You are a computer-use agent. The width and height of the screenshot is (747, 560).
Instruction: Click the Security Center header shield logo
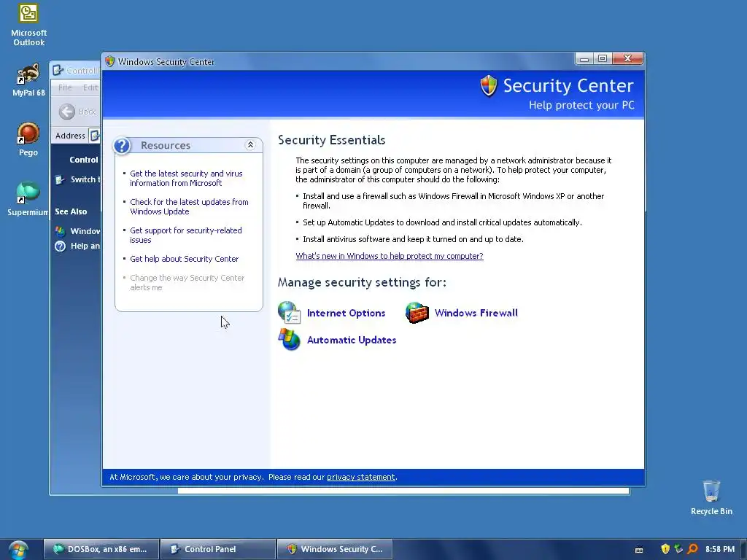click(488, 86)
